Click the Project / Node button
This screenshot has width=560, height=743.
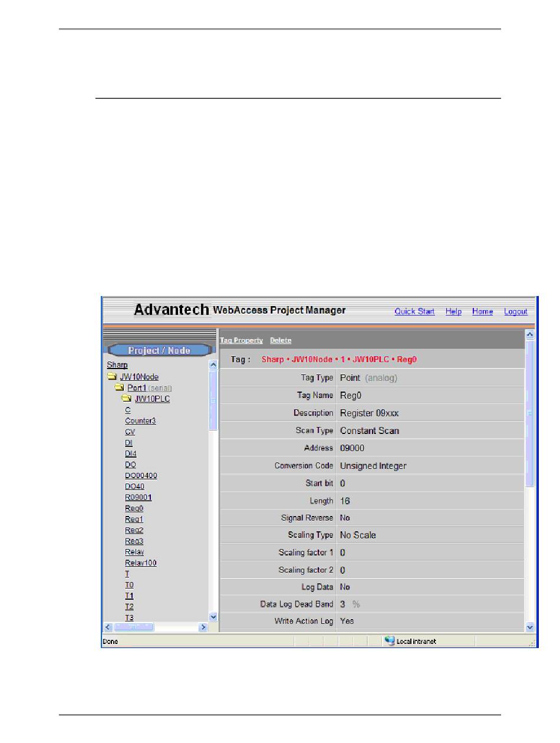point(160,350)
